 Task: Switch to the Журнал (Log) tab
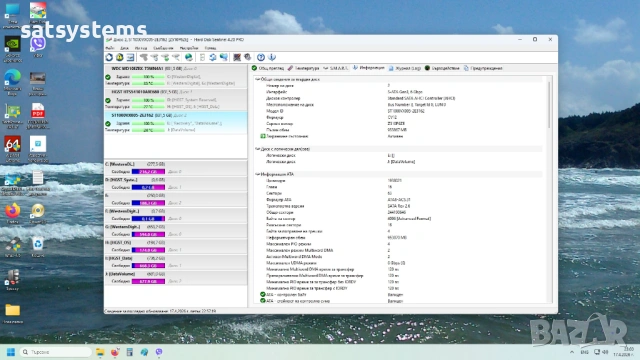[405, 68]
